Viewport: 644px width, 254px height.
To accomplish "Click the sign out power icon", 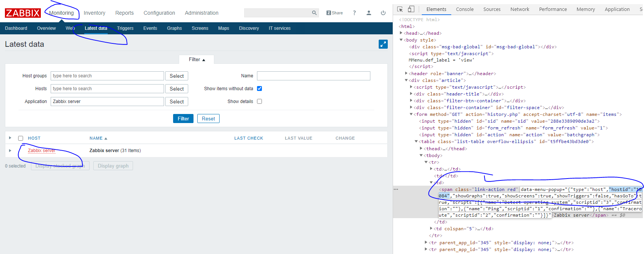I will pos(383,13).
